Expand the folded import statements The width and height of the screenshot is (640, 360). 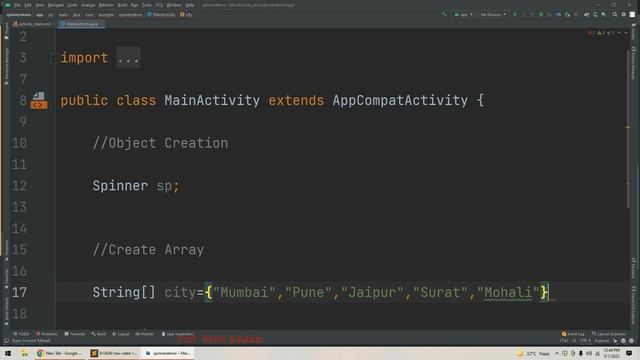coord(128,58)
